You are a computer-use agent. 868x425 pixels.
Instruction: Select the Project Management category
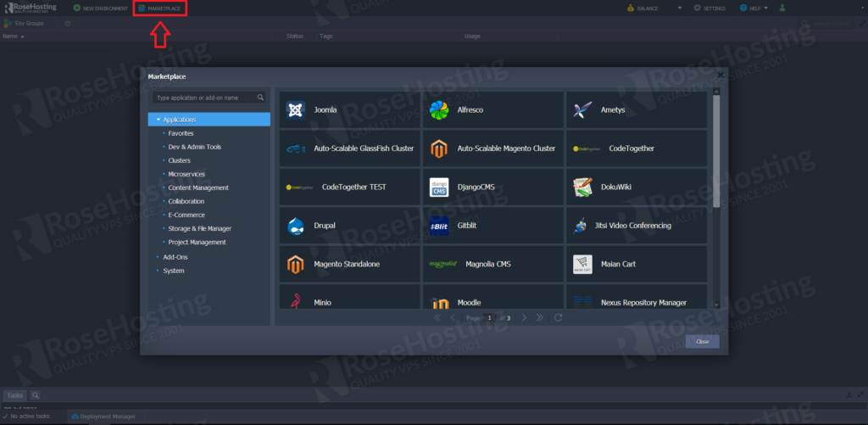197,242
